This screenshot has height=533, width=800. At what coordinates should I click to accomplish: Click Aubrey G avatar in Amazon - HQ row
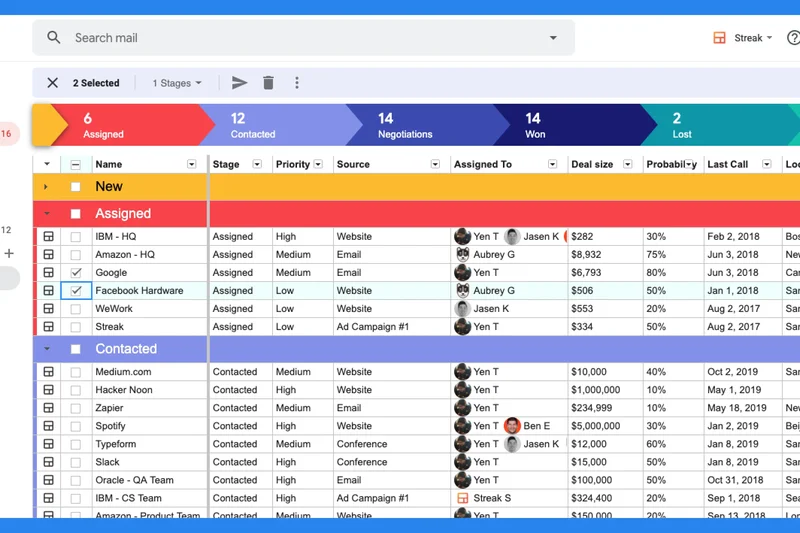463,254
